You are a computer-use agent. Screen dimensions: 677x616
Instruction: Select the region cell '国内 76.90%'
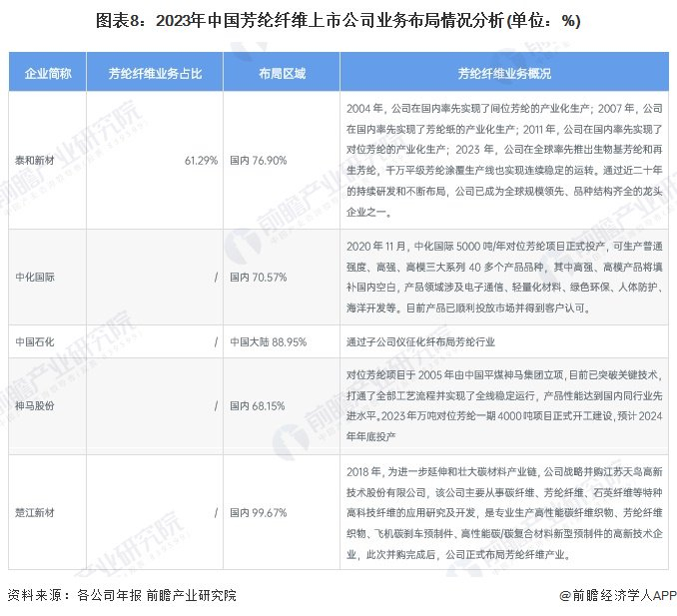tap(259, 161)
